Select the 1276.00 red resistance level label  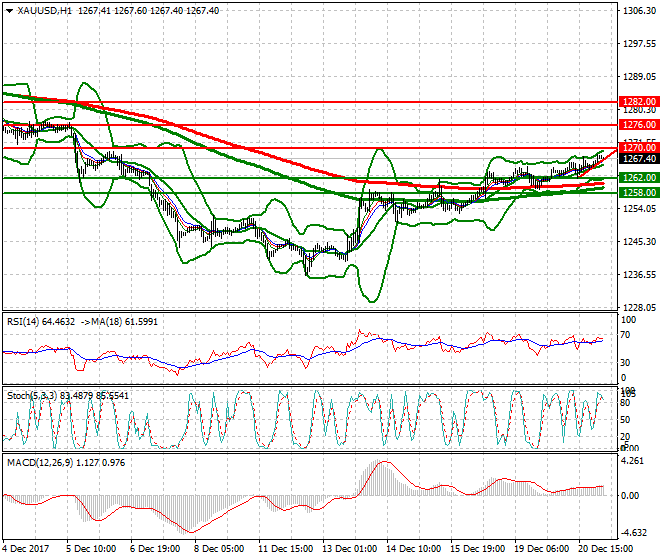coord(639,125)
